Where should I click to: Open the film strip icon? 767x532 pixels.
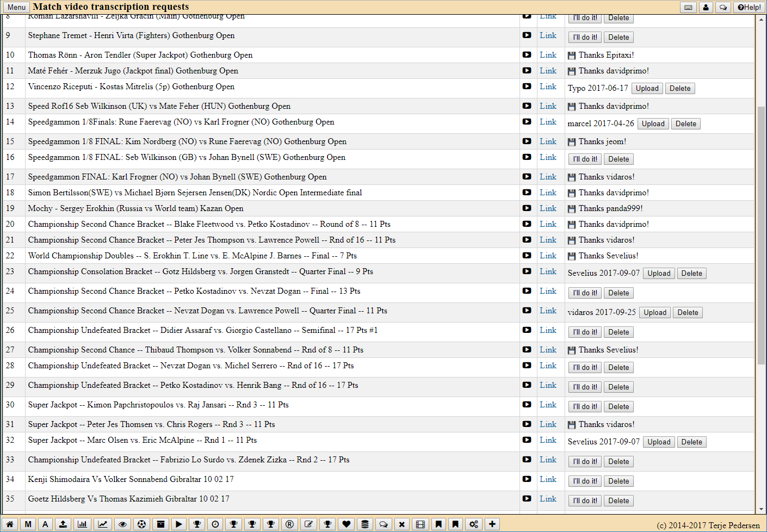pyautogui.click(x=420, y=524)
